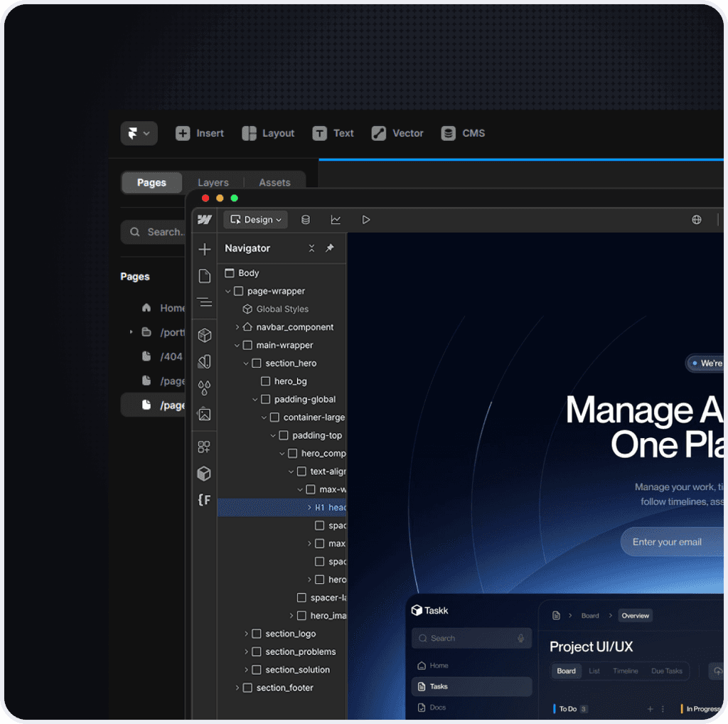
Task: Open CMS in Framer toolbar
Action: pyautogui.click(x=463, y=133)
